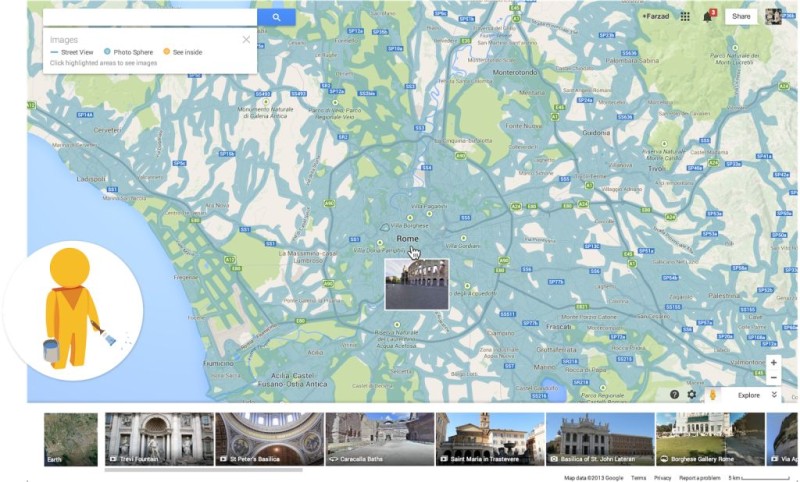Close the Images legend panel
Viewport: 800px width, 482px height.
pyautogui.click(x=246, y=40)
